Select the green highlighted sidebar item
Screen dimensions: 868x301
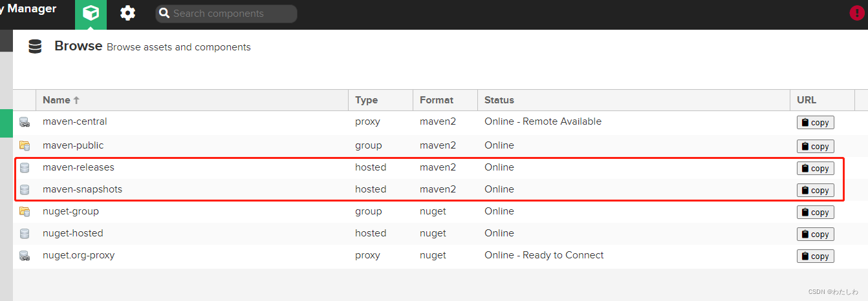[6, 123]
